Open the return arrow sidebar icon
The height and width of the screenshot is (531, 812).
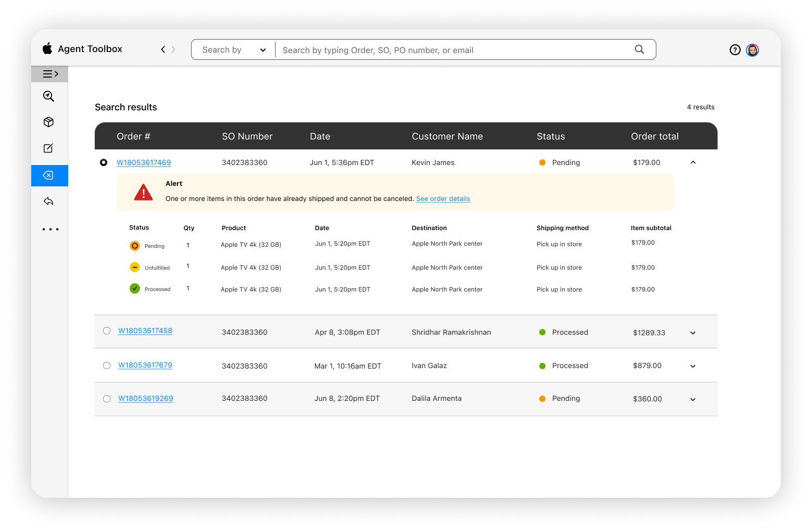pos(48,201)
